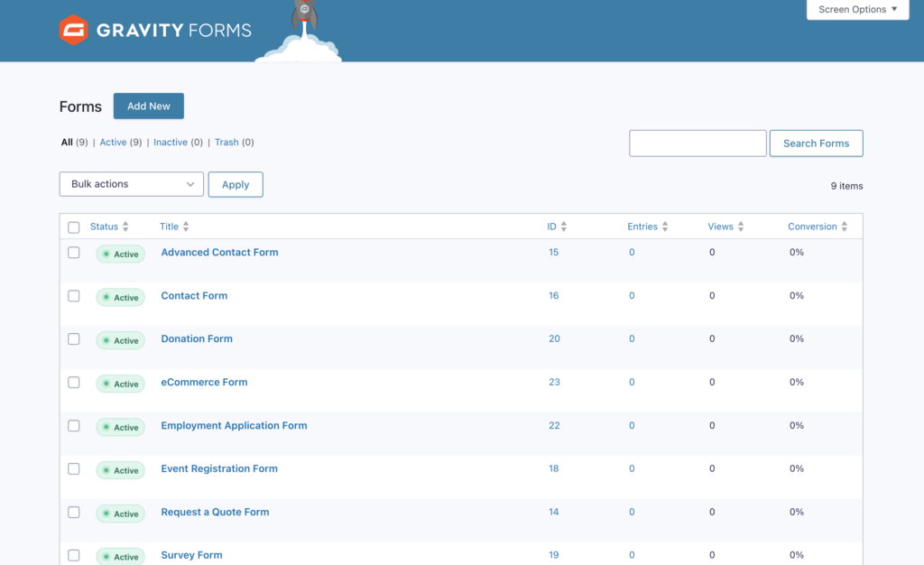Sort forms by ID column arrows
Viewport: 924px width, 565px height.
point(564,227)
